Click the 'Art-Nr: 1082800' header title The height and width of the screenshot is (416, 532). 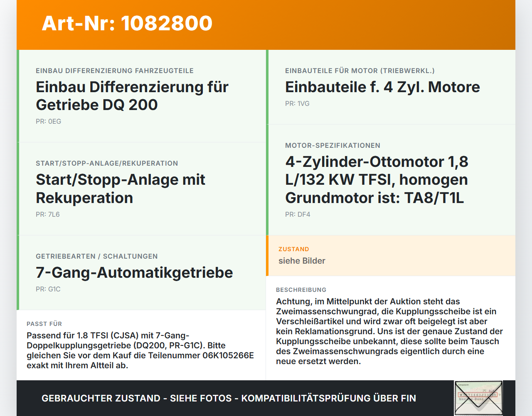tap(127, 23)
